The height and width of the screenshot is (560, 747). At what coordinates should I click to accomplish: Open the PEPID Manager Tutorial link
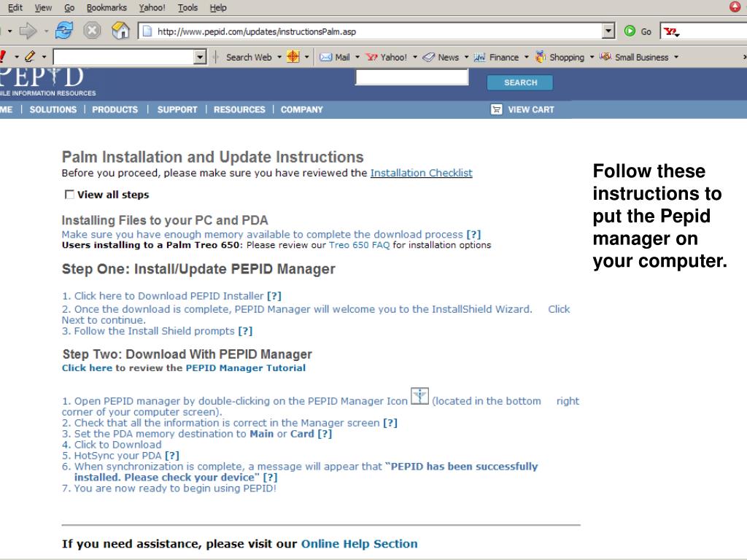pos(246,367)
